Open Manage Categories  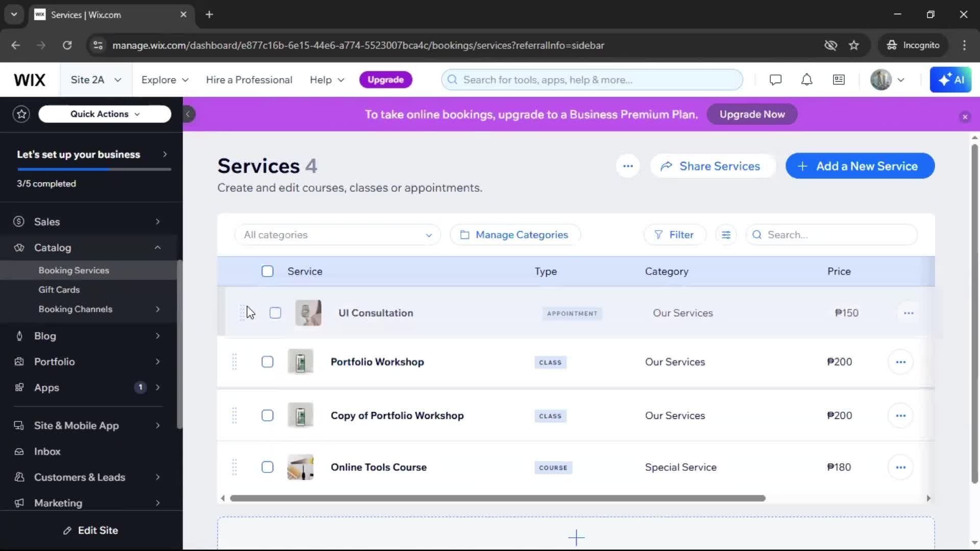coord(515,235)
